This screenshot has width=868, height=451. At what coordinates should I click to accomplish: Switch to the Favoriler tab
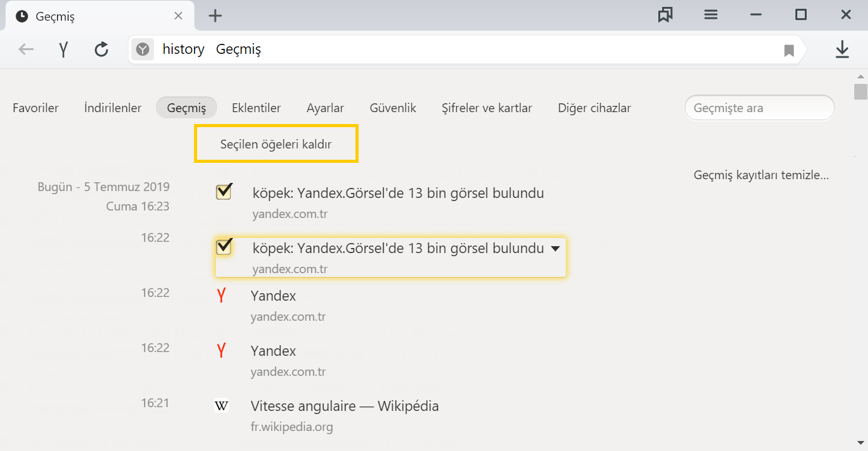[x=36, y=108]
